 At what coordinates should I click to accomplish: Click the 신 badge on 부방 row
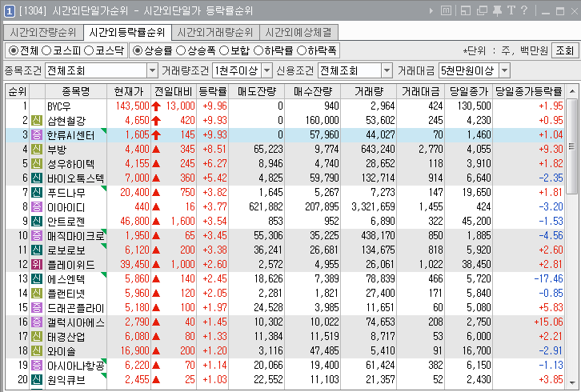[36, 150]
